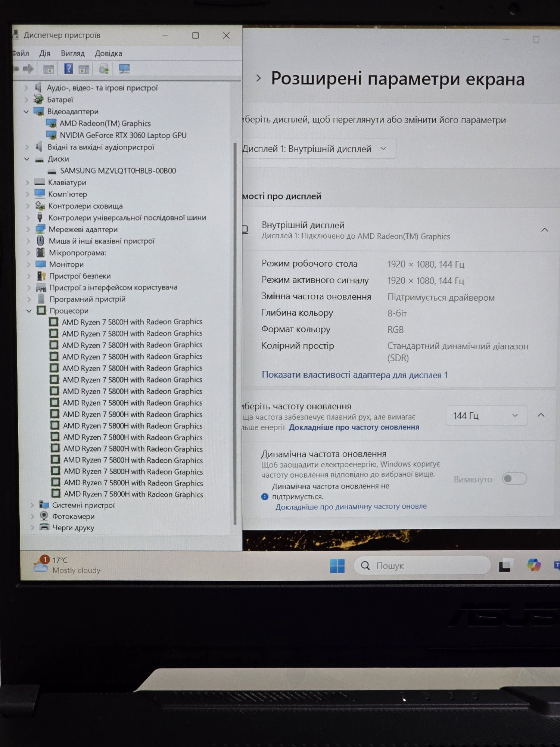Viewport: 560px width, 747px height.
Task: Collapse the Внутрішній дисплей details section
Action: point(545,230)
